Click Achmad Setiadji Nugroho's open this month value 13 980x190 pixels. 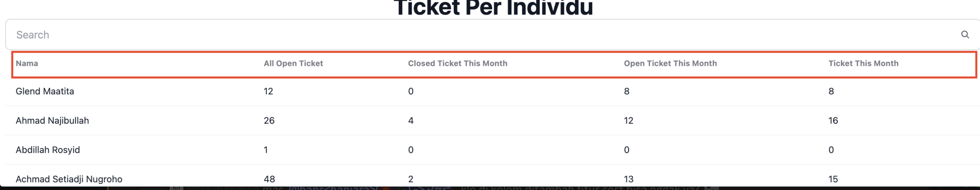[x=629, y=179]
